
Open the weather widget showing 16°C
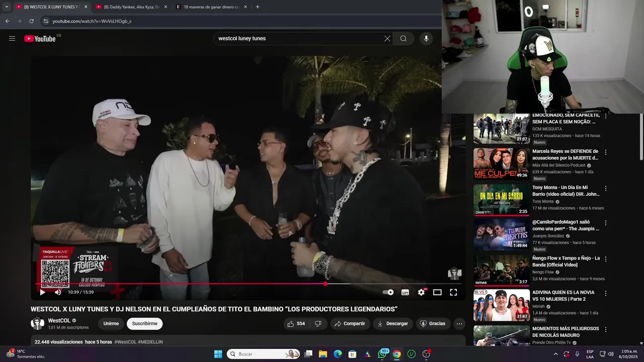point(26,354)
